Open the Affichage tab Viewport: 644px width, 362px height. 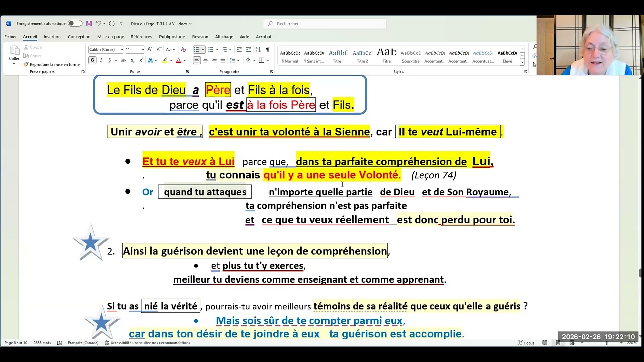pos(224,37)
